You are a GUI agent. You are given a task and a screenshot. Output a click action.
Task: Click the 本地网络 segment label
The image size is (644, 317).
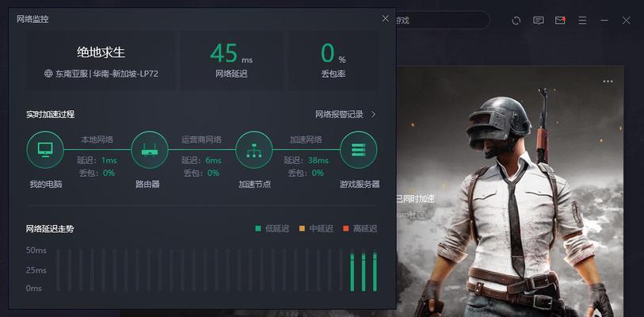click(97, 139)
